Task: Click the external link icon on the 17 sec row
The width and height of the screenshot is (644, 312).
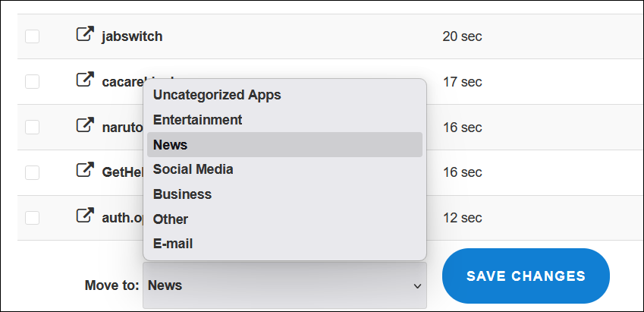Action: pos(85,80)
